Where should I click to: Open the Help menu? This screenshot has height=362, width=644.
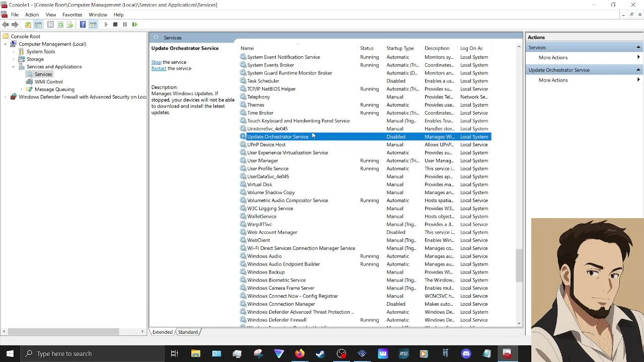click(x=119, y=15)
